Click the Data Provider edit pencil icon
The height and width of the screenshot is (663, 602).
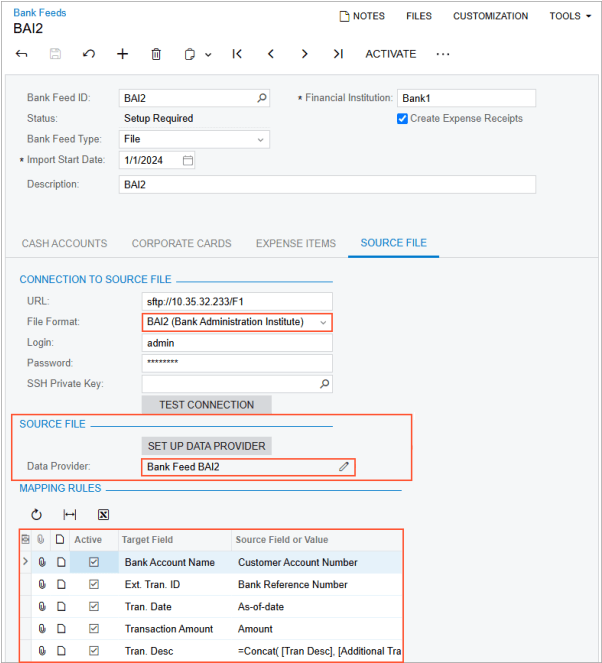[x=344, y=467]
